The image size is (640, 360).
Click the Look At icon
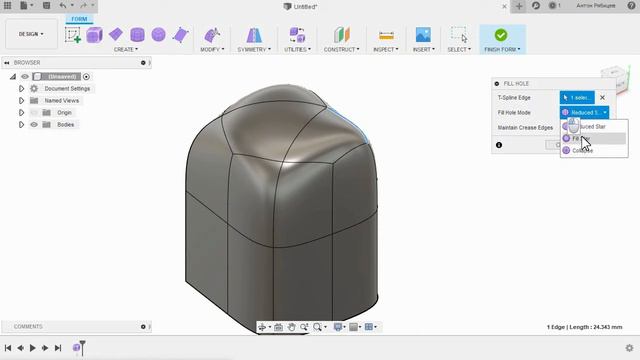[x=278, y=327]
